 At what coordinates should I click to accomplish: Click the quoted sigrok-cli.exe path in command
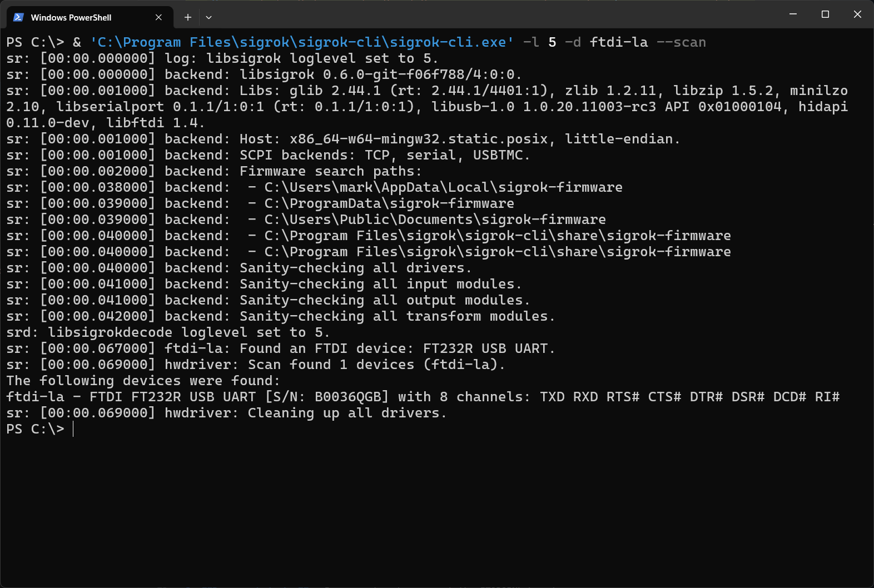(x=302, y=42)
